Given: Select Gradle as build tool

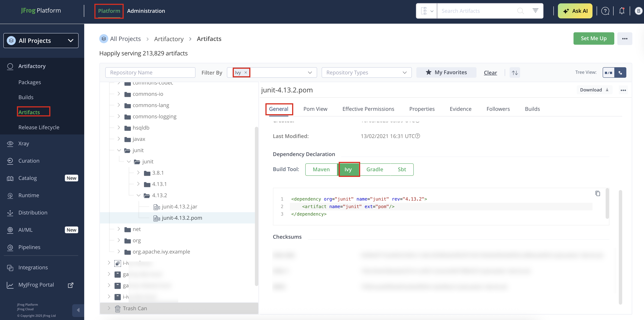Looking at the screenshot, I should click(374, 169).
